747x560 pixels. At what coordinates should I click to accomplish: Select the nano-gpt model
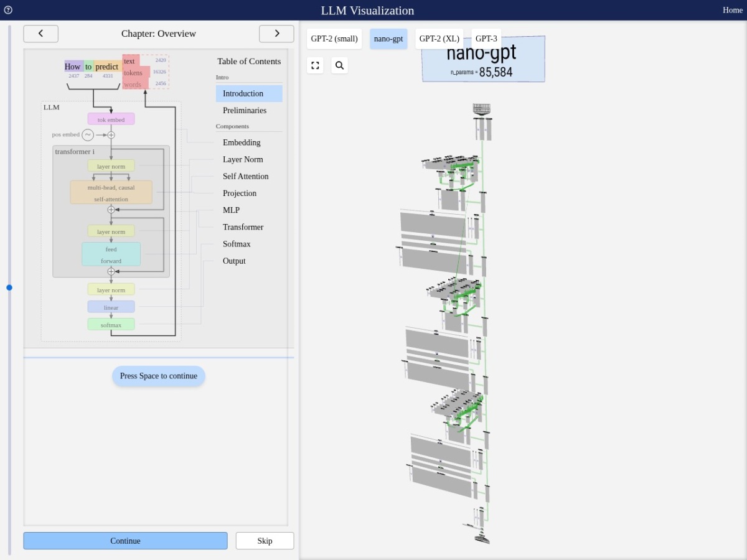pyautogui.click(x=388, y=39)
